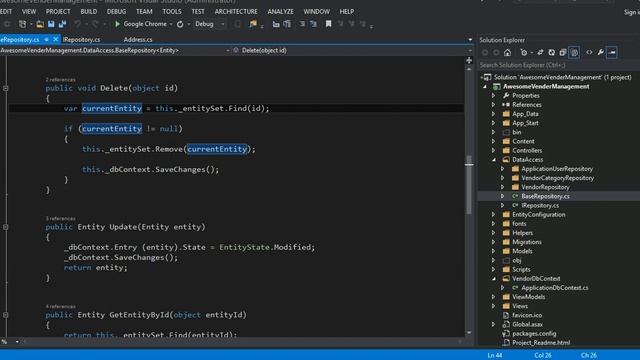Expand the Models folder
This screenshot has width=640, height=360.
493,251
